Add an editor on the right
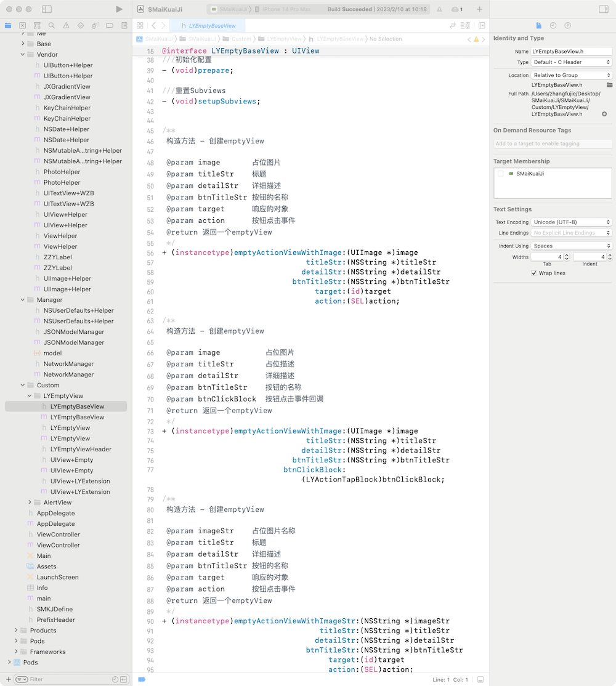 (482, 26)
